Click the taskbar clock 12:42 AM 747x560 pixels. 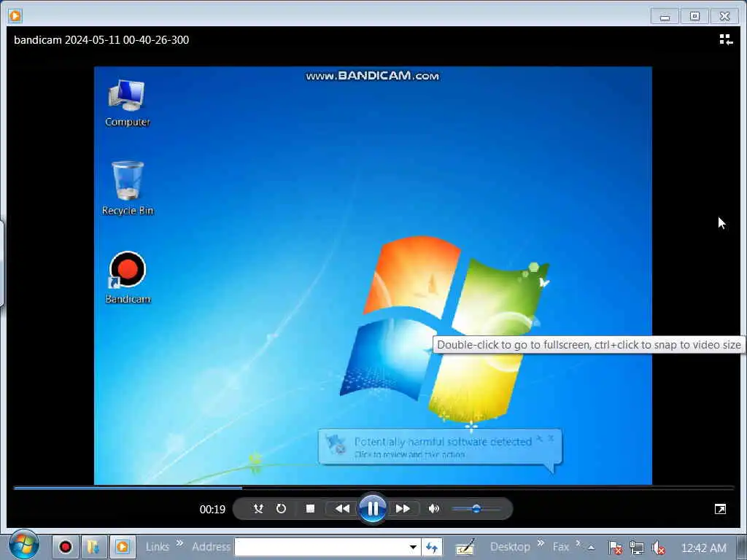click(704, 548)
